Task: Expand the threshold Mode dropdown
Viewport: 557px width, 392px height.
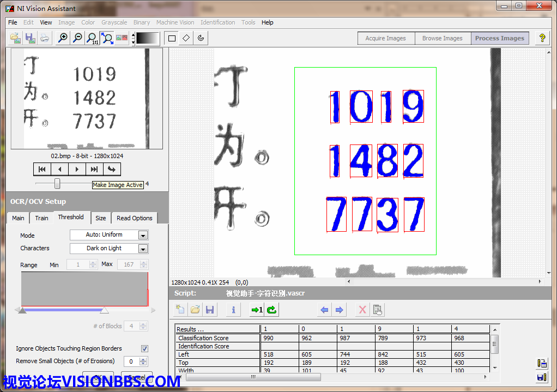Action: (143, 236)
